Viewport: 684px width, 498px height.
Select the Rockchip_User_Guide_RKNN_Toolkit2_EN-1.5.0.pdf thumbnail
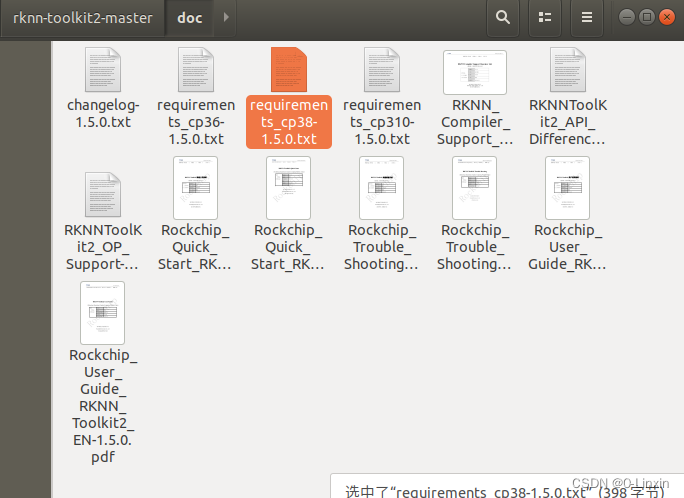pos(103,313)
